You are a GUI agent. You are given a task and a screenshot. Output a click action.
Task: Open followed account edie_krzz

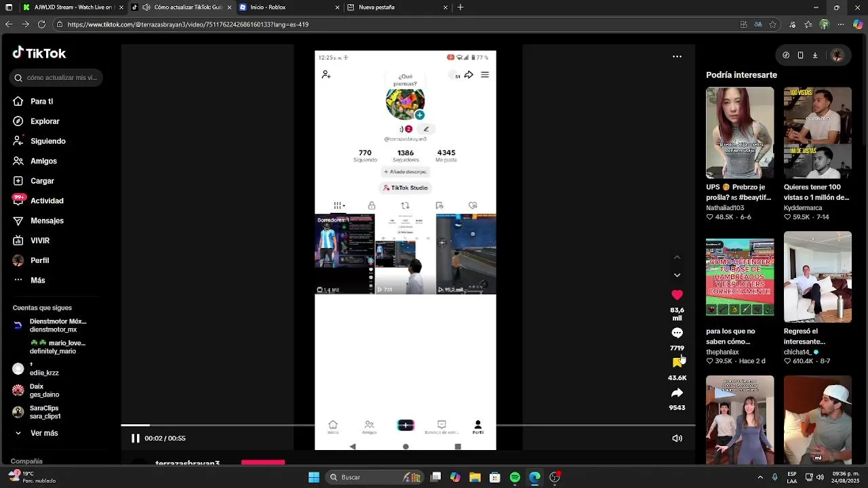click(x=36, y=369)
